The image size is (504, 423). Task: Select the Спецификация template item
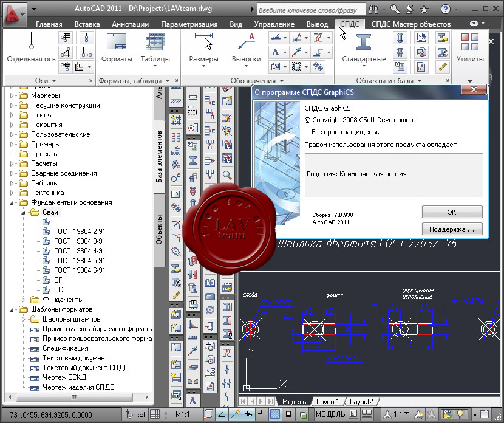(x=65, y=348)
